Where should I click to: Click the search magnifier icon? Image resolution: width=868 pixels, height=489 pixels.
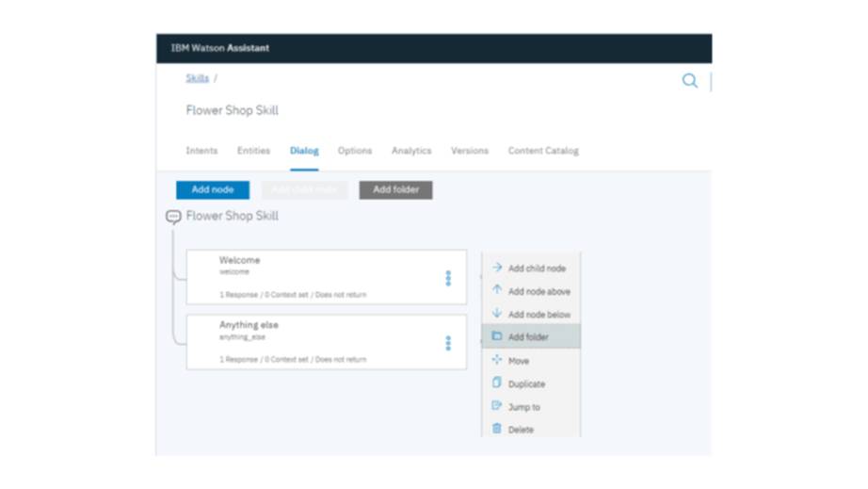[x=689, y=81]
